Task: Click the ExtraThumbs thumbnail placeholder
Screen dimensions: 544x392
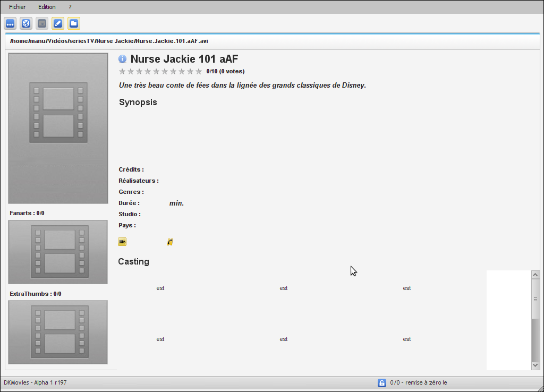Action: coord(58,333)
